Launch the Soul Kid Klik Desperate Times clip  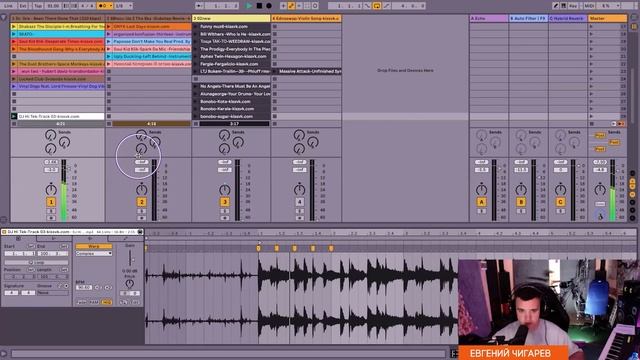click(x=14, y=42)
